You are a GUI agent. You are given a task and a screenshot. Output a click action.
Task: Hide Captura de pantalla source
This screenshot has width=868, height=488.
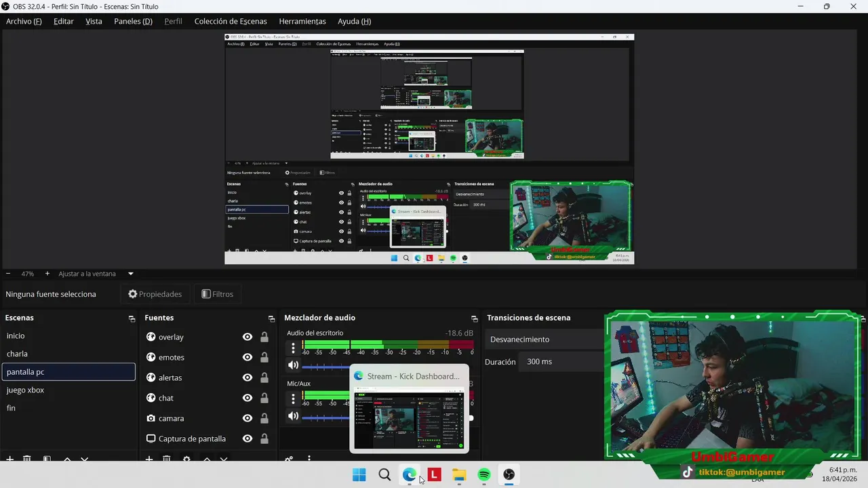248,439
